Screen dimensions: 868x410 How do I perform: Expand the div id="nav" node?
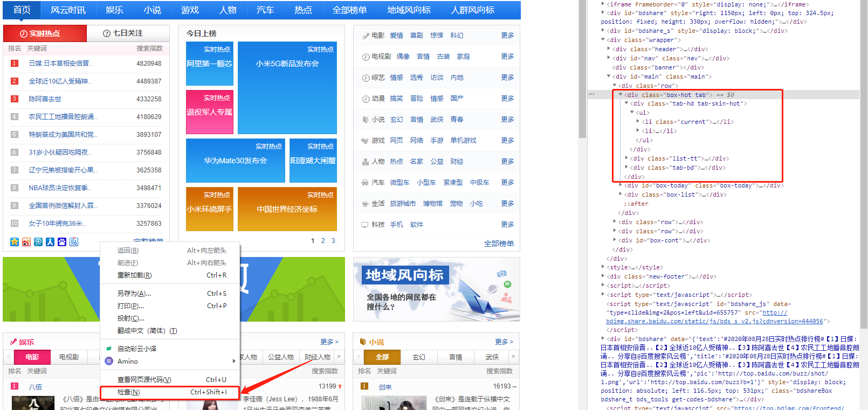click(609, 58)
